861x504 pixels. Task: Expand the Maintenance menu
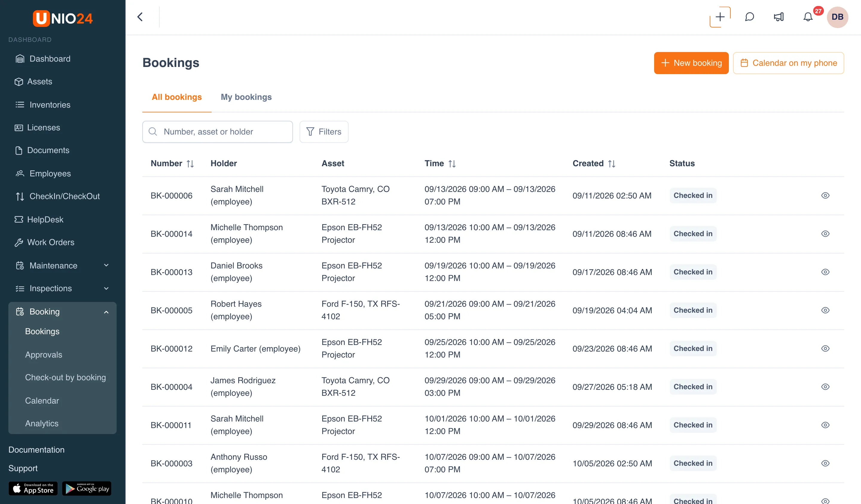[62, 265]
